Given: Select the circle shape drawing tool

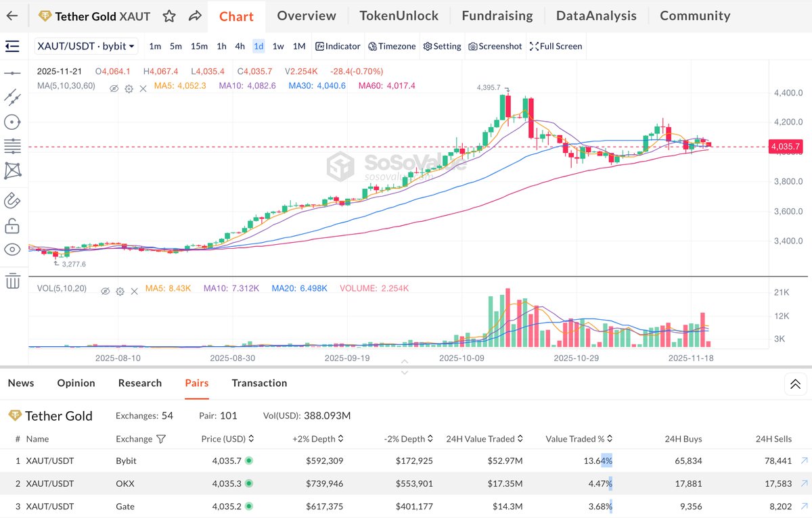Looking at the screenshot, I should (12, 122).
